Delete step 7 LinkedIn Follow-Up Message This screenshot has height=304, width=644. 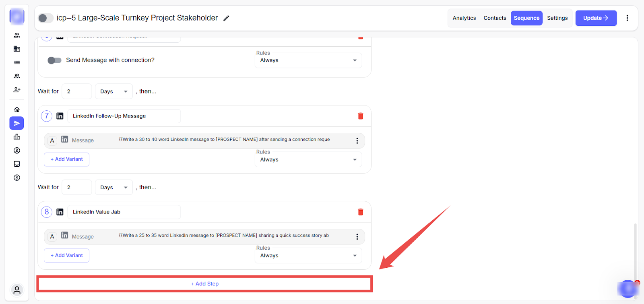360,116
